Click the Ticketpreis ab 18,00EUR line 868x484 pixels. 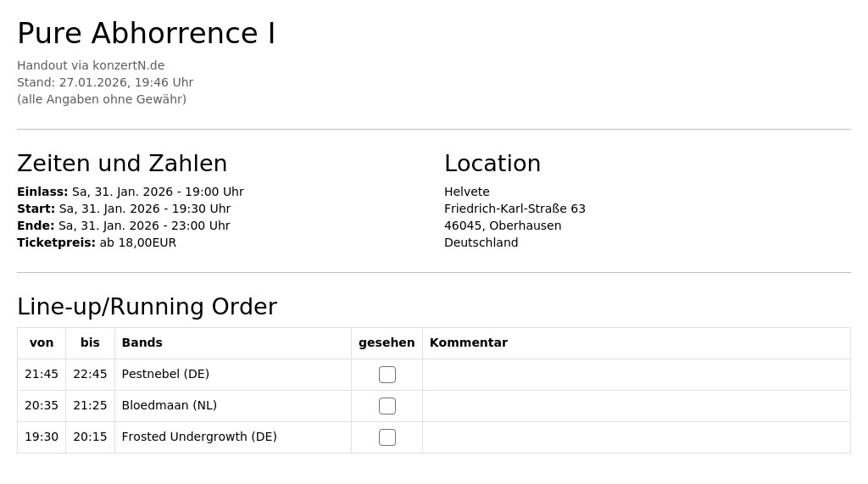point(97,242)
